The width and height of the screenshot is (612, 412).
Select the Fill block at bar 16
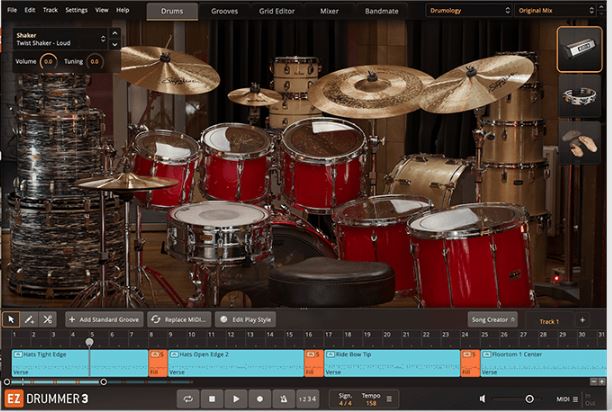314,363
